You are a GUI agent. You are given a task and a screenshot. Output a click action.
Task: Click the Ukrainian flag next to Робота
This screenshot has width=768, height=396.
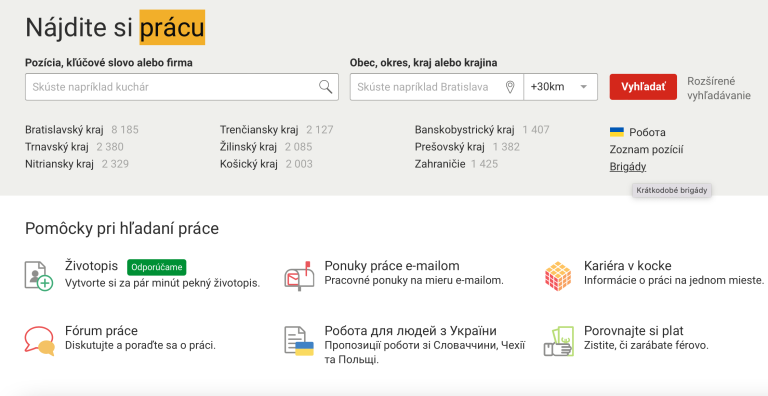pyautogui.click(x=617, y=132)
